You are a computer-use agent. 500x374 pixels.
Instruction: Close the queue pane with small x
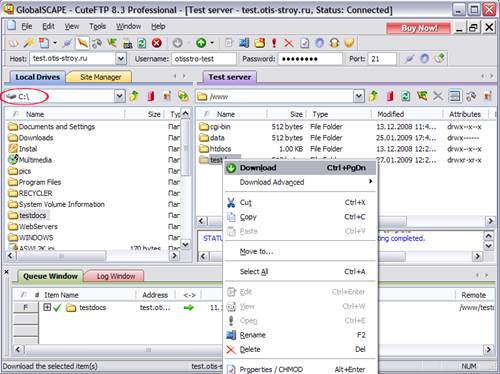click(x=6, y=272)
